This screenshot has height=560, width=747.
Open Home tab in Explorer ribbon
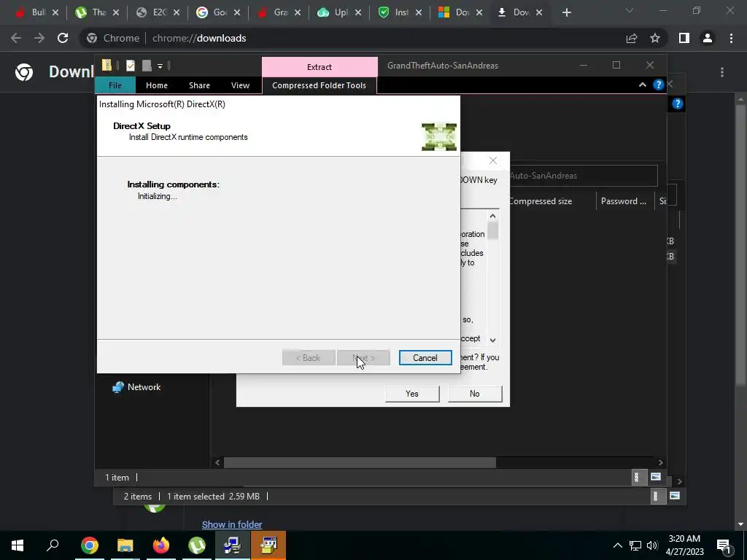pos(157,85)
